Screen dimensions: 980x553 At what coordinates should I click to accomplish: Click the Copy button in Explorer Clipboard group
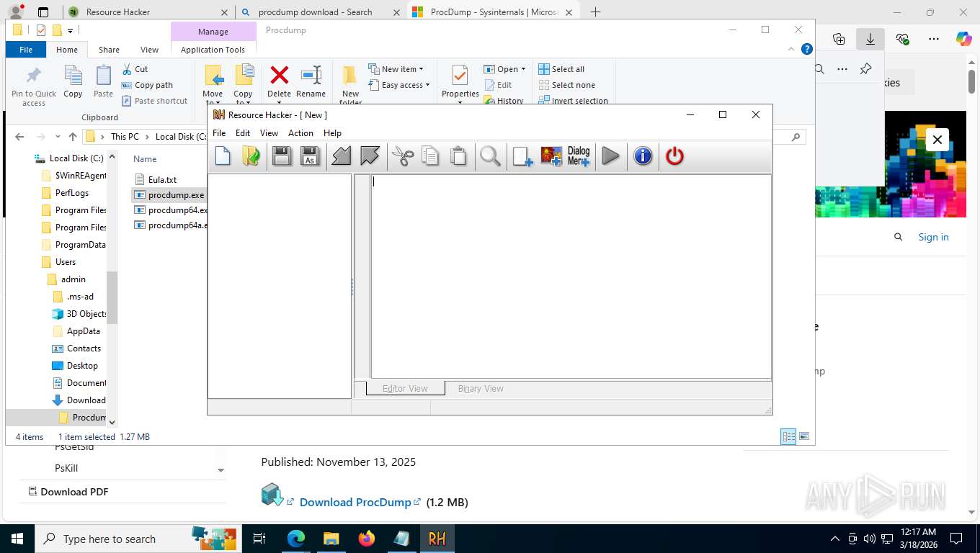point(73,81)
